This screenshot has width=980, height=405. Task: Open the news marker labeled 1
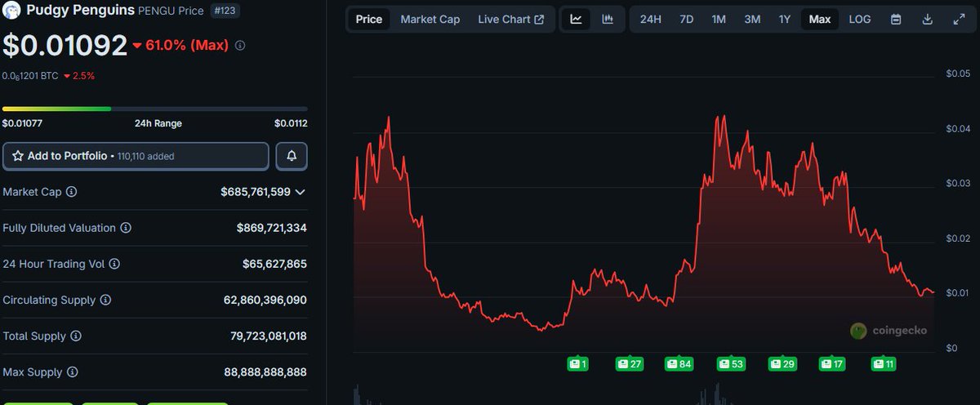pyautogui.click(x=579, y=363)
